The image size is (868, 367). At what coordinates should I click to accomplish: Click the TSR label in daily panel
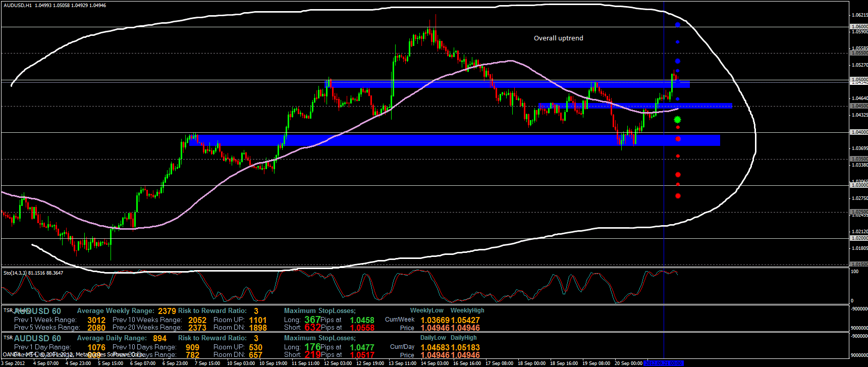8,338
